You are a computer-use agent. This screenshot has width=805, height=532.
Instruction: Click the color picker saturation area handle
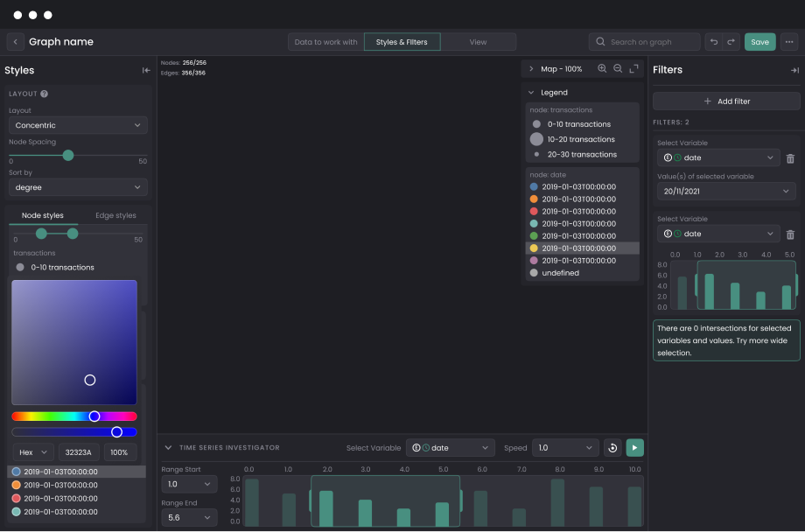90,380
